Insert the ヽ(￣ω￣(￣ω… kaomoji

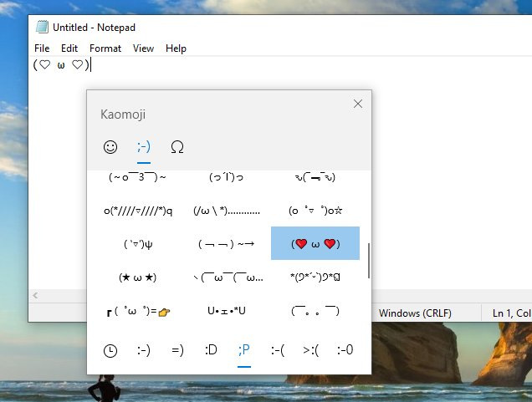227,277
